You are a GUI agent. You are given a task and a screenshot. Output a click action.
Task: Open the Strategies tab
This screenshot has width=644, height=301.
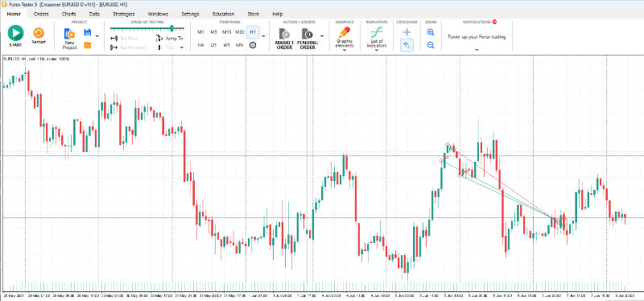point(124,14)
